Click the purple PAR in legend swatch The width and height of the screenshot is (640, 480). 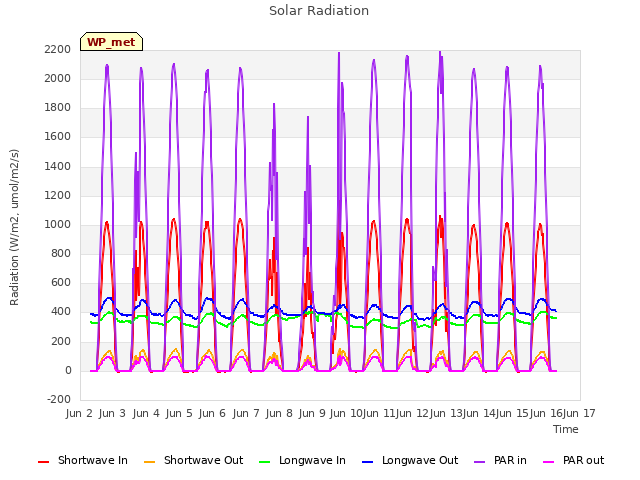tap(480, 462)
